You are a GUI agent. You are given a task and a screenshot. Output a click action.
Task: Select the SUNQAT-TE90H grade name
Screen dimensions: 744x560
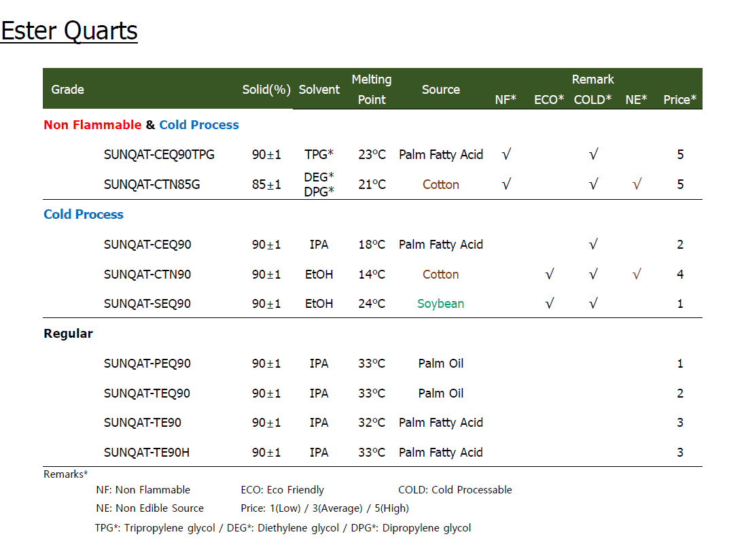pos(147,453)
